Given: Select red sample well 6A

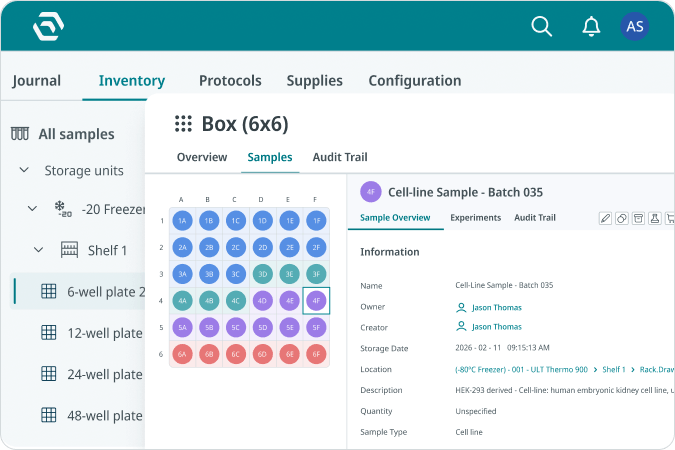Looking at the screenshot, I should pyautogui.click(x=183, y=354).
